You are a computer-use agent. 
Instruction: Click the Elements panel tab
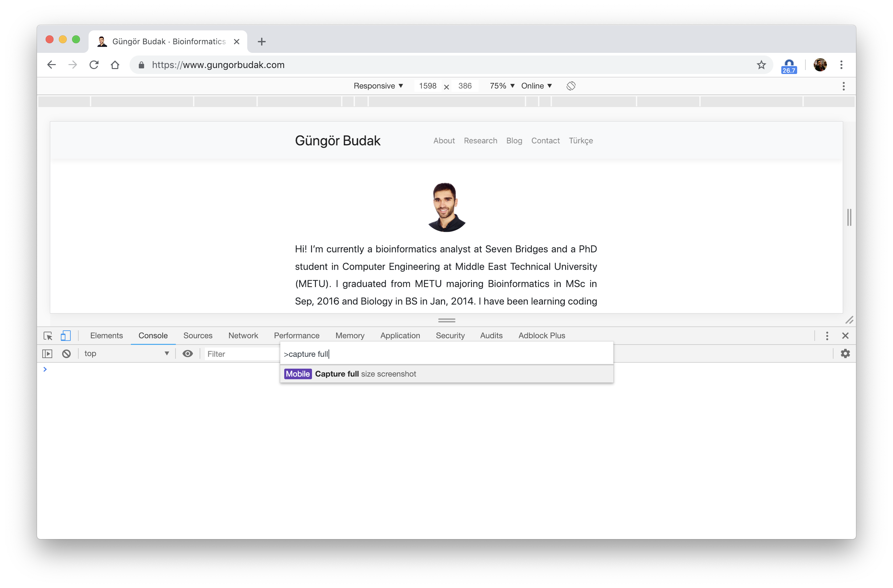pos(107,335)
